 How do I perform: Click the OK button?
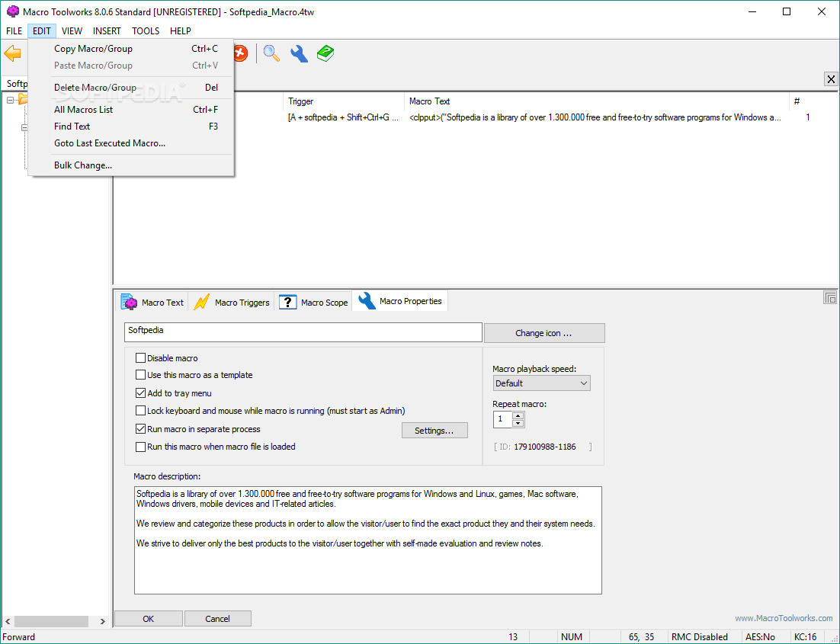click(x=149, y=618)
